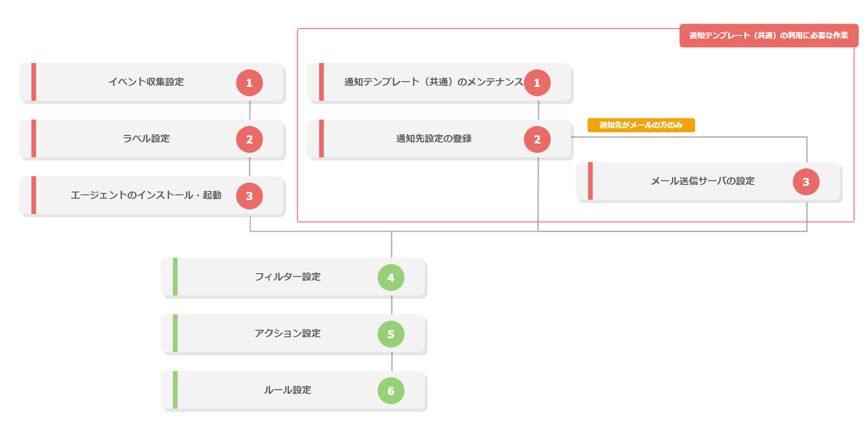The width and height of the screenshot is (868, 434).
Task: Open the メール送信サーバの設定 text
Action: [x=703, y=181]
